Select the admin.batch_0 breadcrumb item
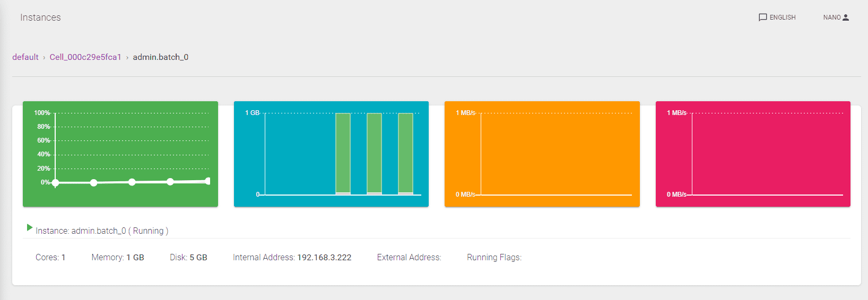 click(160, 57)
